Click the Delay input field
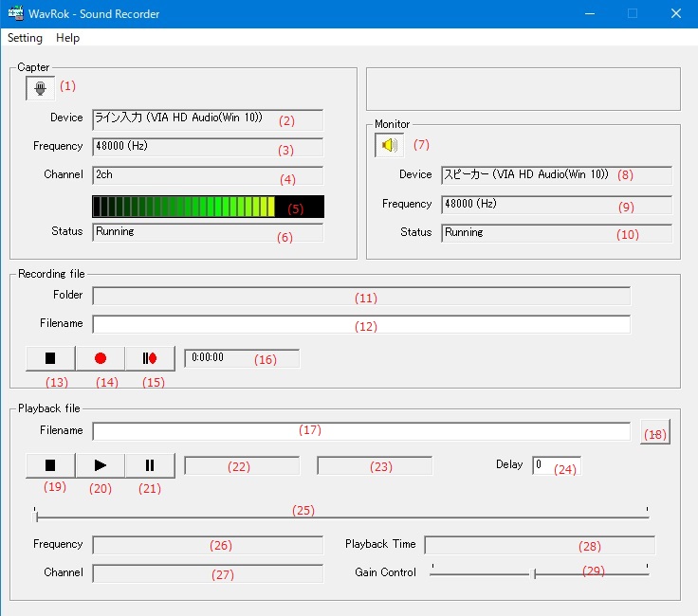The image size is (698, 616). tap(557, 465)
